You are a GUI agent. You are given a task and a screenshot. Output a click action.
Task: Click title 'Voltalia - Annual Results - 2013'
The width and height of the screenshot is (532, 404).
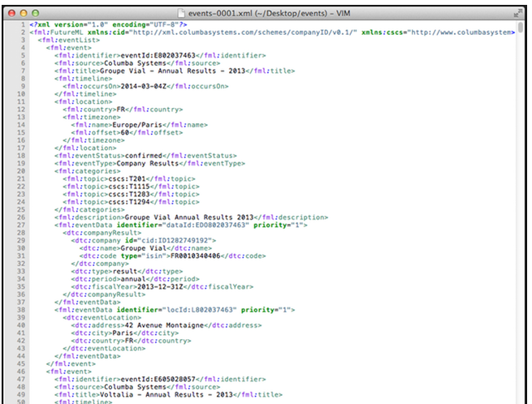tap(167, 395)
